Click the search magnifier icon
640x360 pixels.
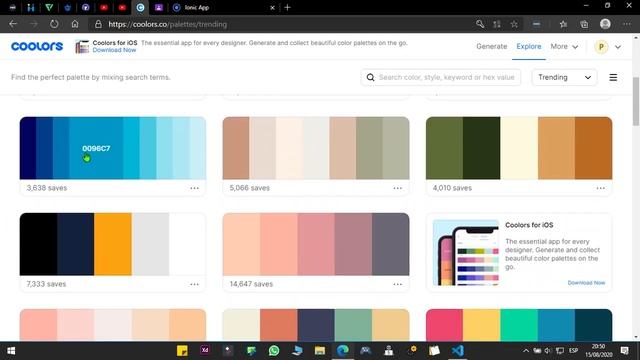click(370, 77)
